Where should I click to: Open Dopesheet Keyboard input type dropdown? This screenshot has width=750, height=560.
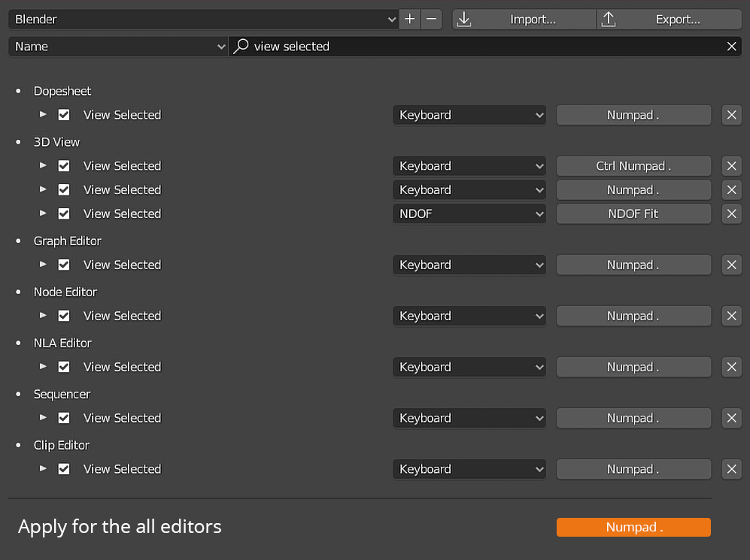469,115
